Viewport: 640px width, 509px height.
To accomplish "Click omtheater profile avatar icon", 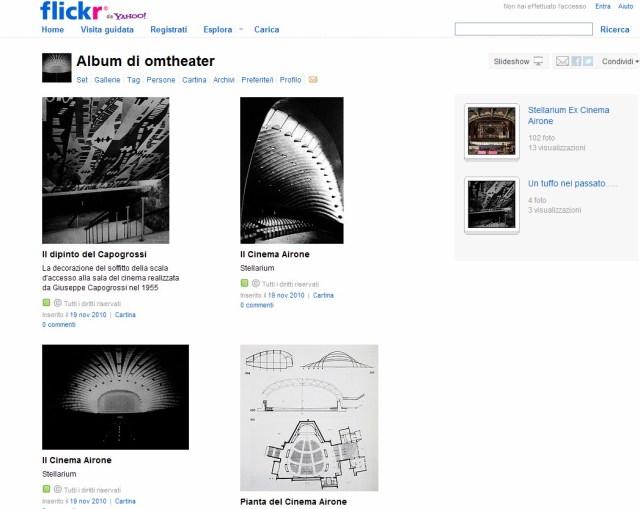I will 57,68.
